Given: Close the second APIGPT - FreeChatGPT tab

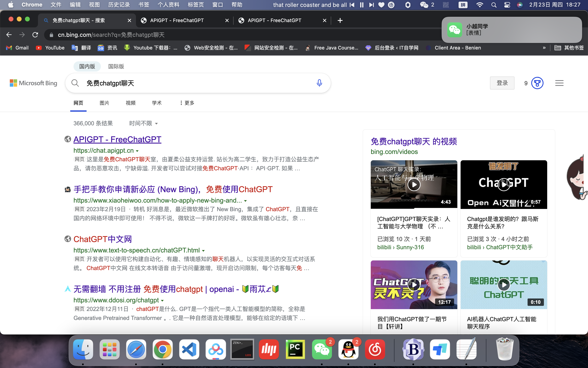Looking at the screenshot, I should pyautogui.click(x=325, y=20).
